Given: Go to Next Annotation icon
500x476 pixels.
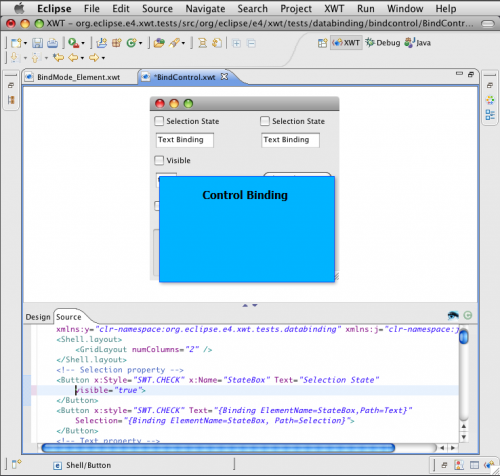Looking at the screenshot, I should click(15, 58).
